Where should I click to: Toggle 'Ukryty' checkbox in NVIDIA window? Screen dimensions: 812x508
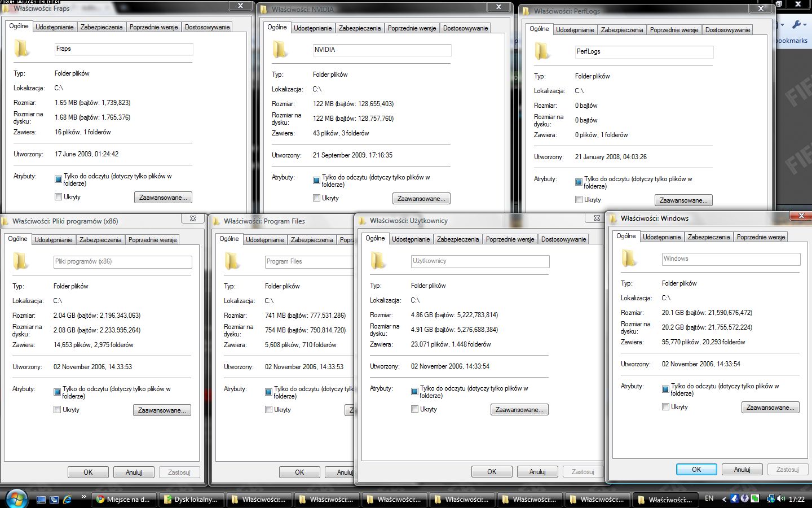click(316, 198)
